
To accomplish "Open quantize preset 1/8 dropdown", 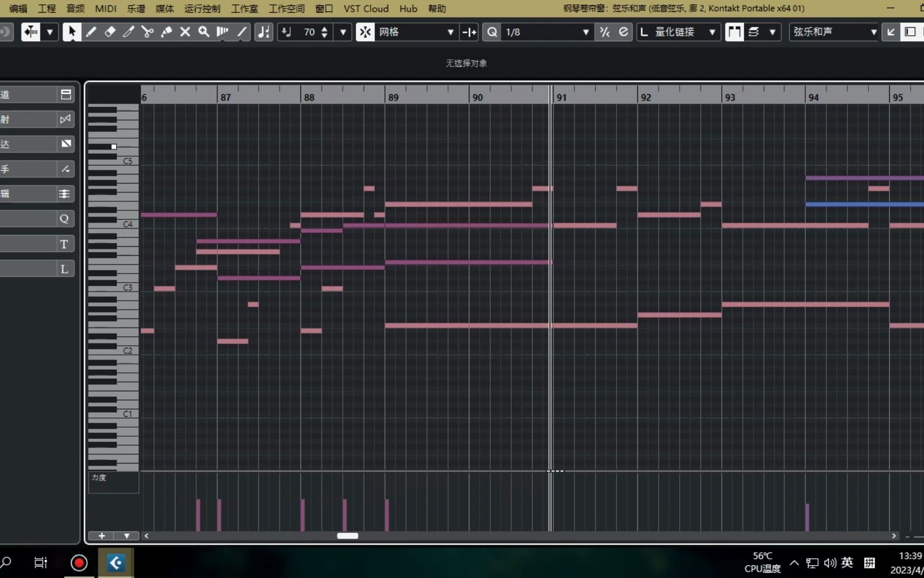I will [548, 32].
